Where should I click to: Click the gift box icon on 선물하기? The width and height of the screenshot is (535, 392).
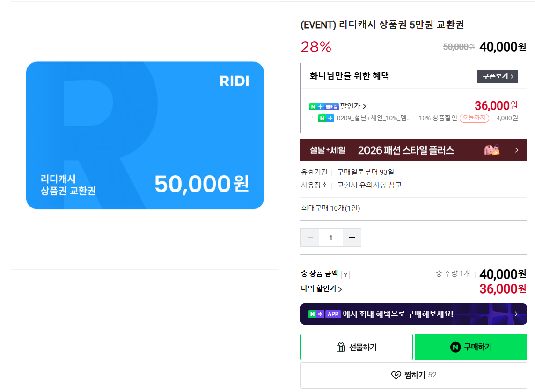341,347
